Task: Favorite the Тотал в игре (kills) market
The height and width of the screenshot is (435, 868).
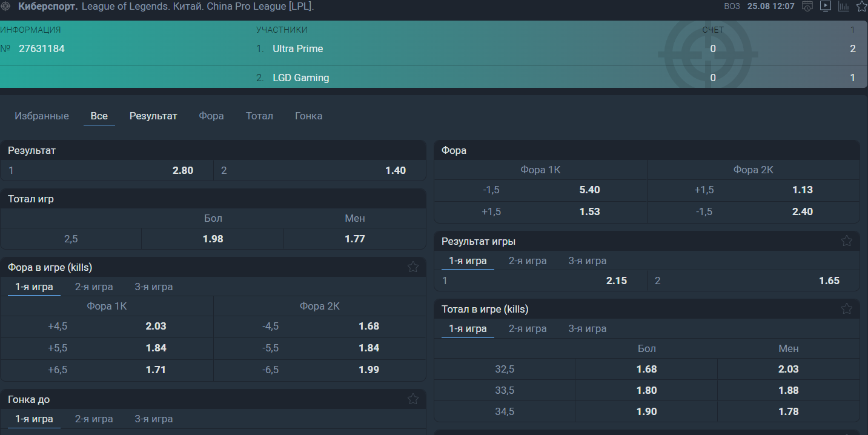Action: (847, 308)
